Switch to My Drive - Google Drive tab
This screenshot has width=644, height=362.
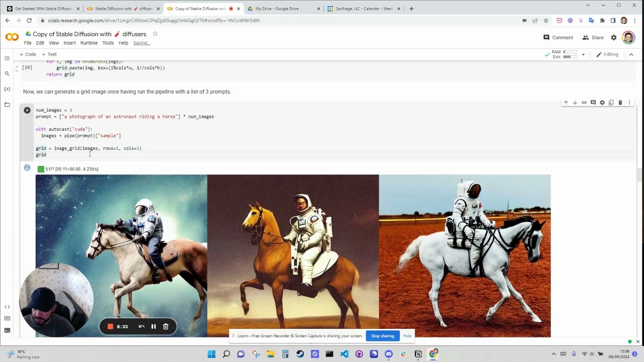(x=283, y=9)
